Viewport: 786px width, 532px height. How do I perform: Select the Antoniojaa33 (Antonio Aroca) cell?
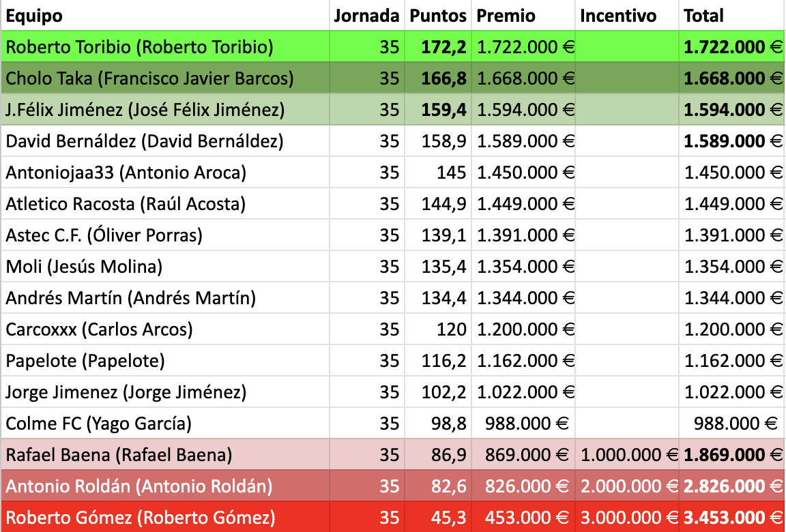(x=126, y=173)
